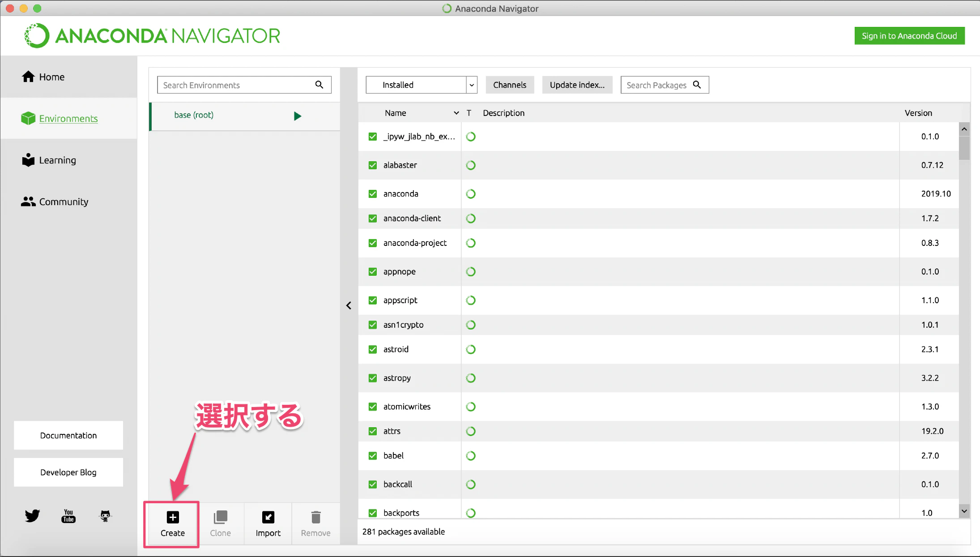Click the Search Environments field
This screenshot has width=980, height=557.
244,85
